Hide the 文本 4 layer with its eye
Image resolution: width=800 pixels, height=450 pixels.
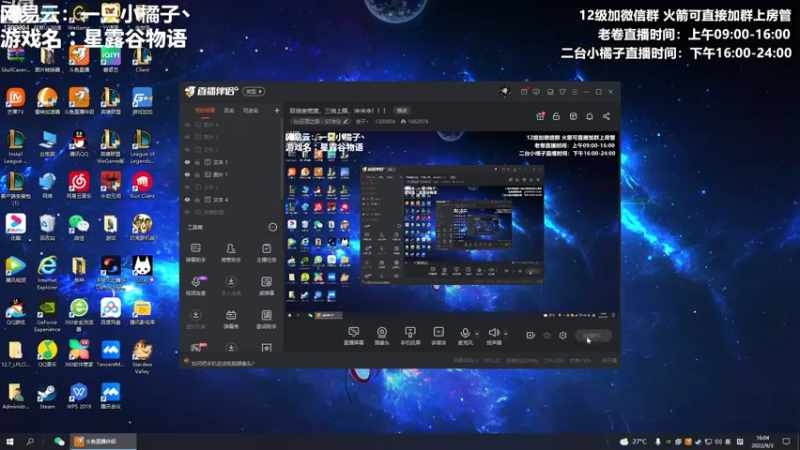tap(187, 199)
